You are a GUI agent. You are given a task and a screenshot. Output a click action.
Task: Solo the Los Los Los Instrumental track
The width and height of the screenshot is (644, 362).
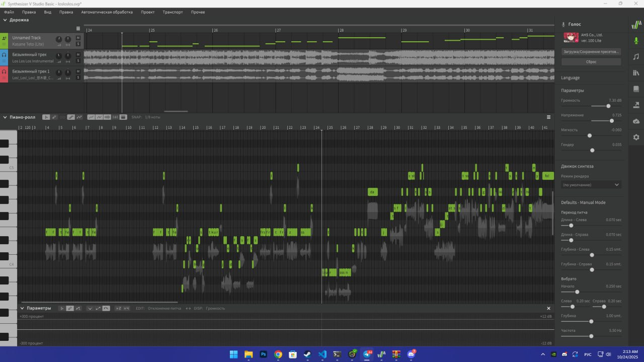(x=78, y=60)
